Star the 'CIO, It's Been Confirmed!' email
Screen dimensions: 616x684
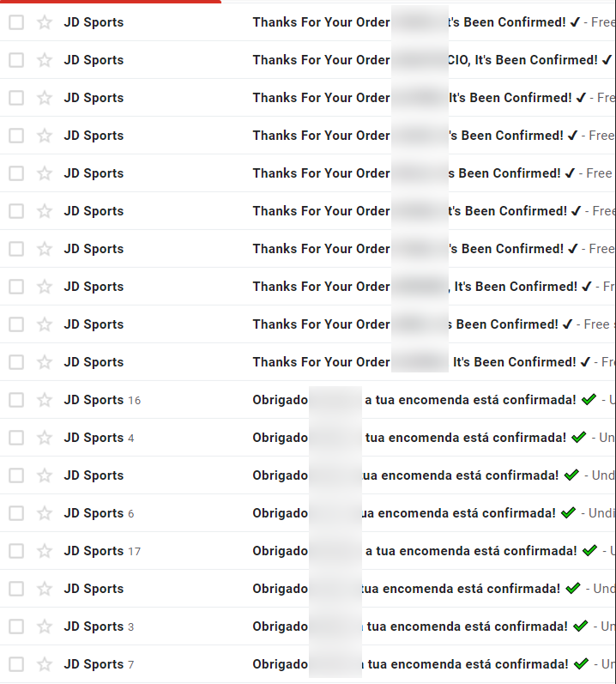click(45, 60)
